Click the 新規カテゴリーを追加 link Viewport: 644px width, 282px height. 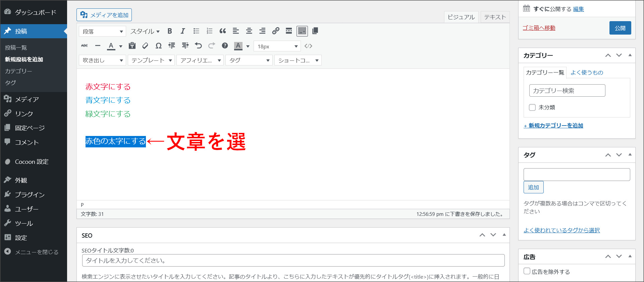tap(553, 126)
